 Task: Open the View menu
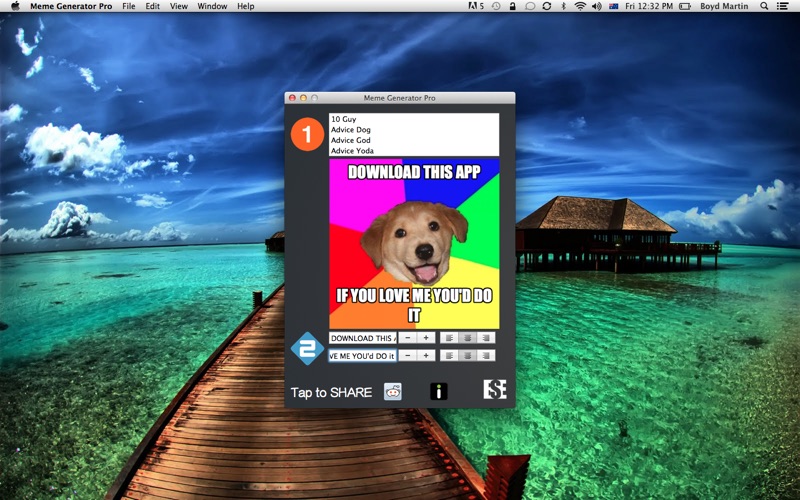point(179,6)
